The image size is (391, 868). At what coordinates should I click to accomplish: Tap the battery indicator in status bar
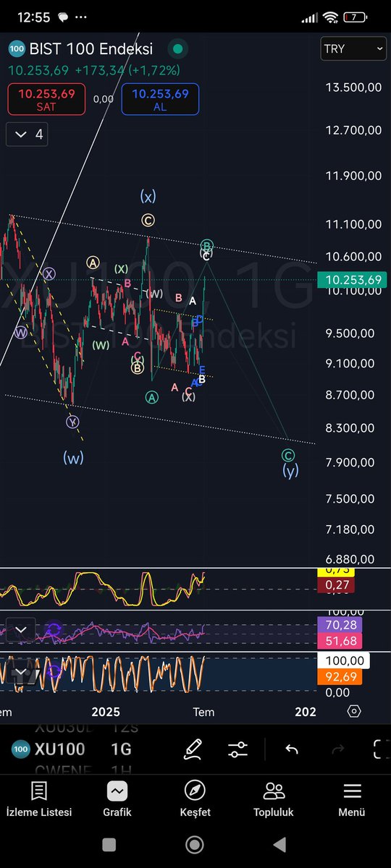(355, 17)
